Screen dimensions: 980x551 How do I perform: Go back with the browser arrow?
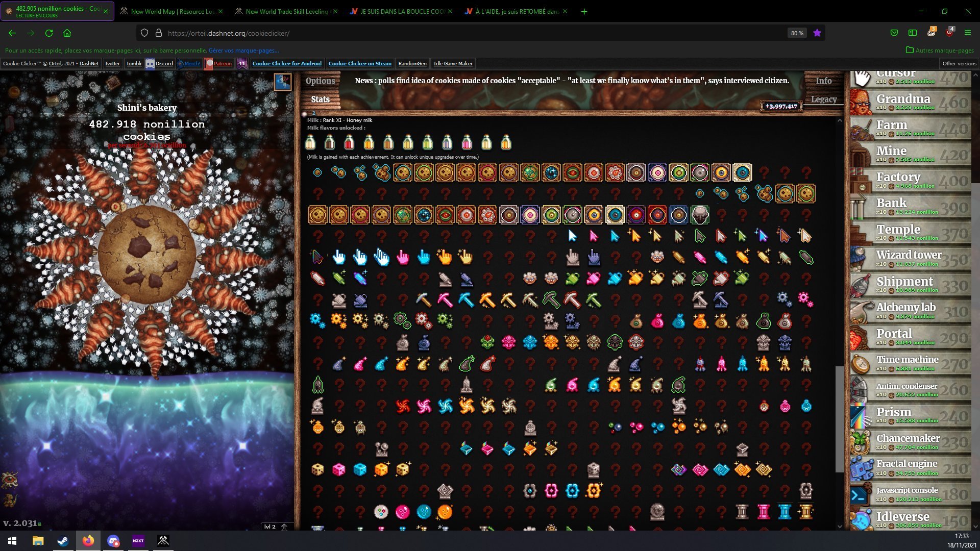12,33
